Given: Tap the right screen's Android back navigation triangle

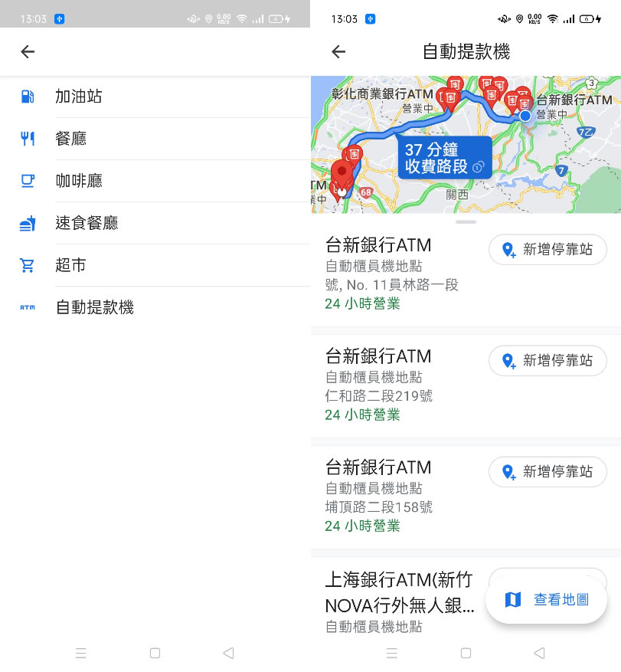Looking at the screenshot, I should (540, 653).
